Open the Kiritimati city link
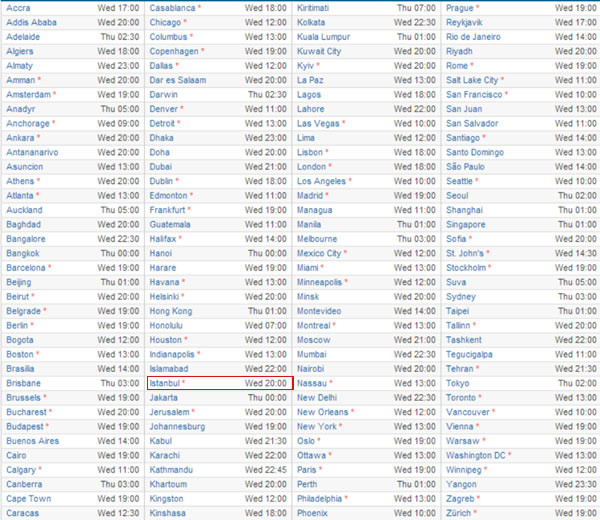 pyautogui.click(x=316, y=8)
